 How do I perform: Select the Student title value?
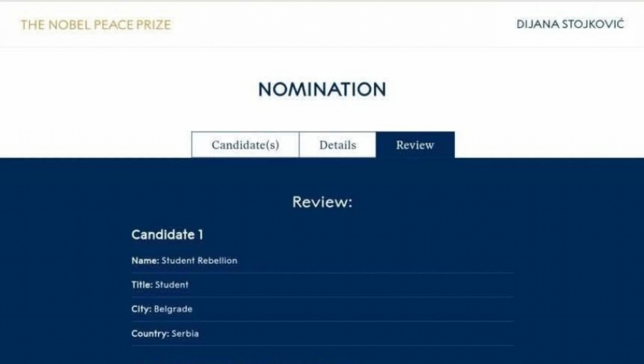coord(172,285)
